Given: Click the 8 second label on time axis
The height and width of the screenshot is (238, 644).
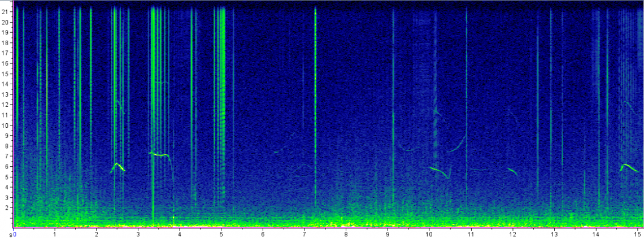Looking at the screenshot, I should [x=346, y=234].
